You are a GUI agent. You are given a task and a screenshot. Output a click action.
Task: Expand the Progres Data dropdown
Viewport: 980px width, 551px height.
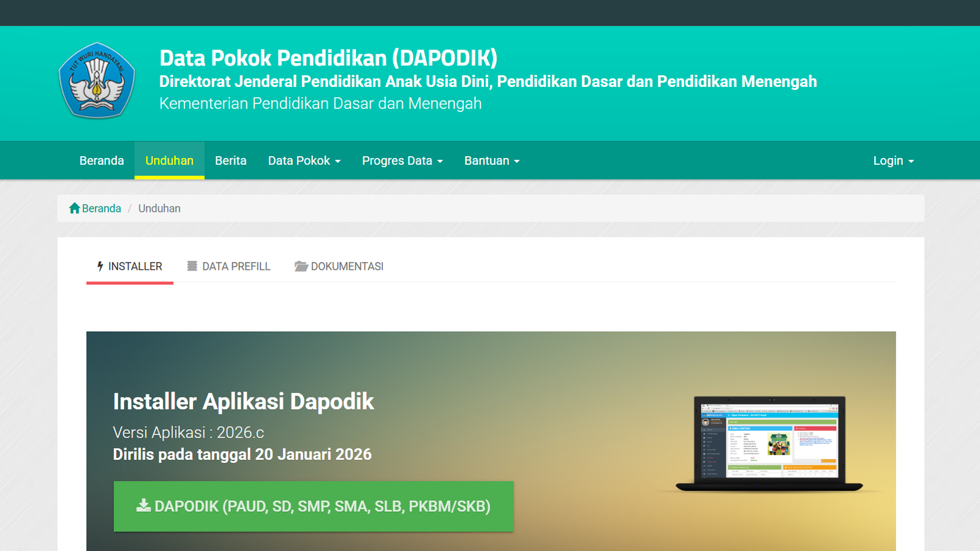(402, 160)
